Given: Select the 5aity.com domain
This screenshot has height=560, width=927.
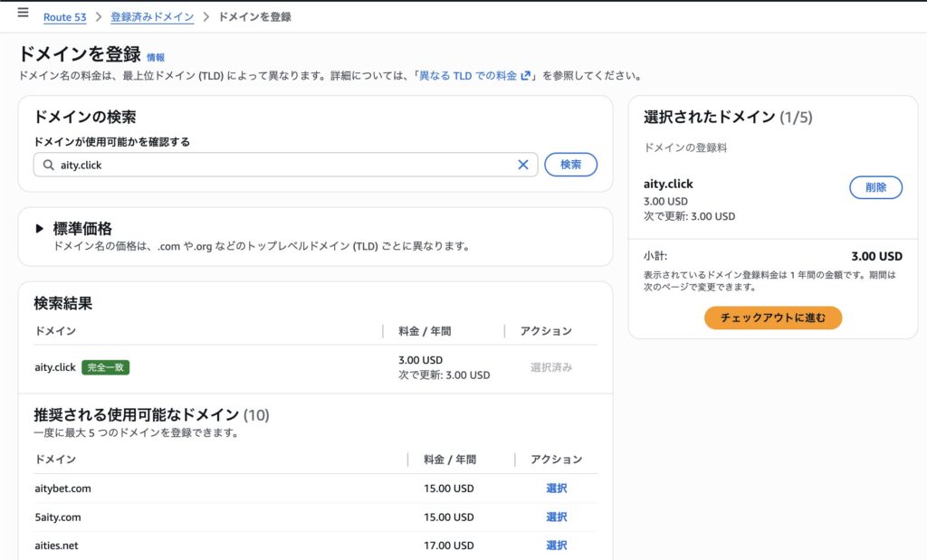Looking at the screenshot, I should coord(556,517).
